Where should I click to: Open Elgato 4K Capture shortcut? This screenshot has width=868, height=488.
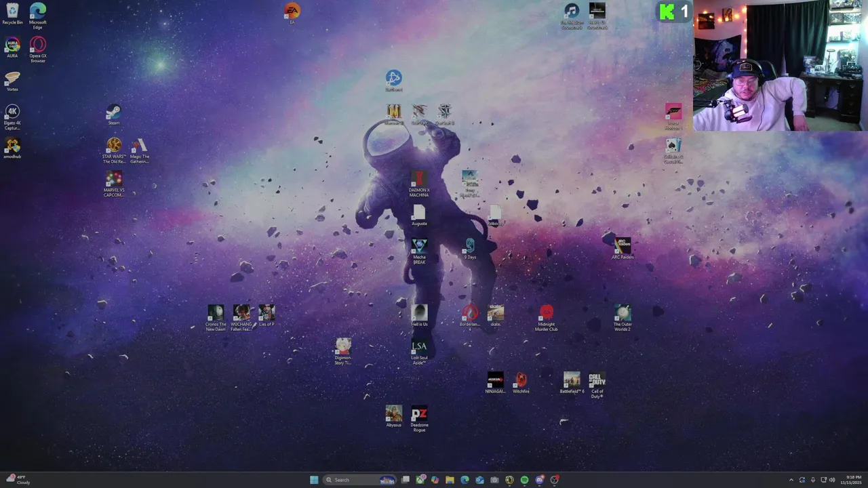[x=12, y=117]
